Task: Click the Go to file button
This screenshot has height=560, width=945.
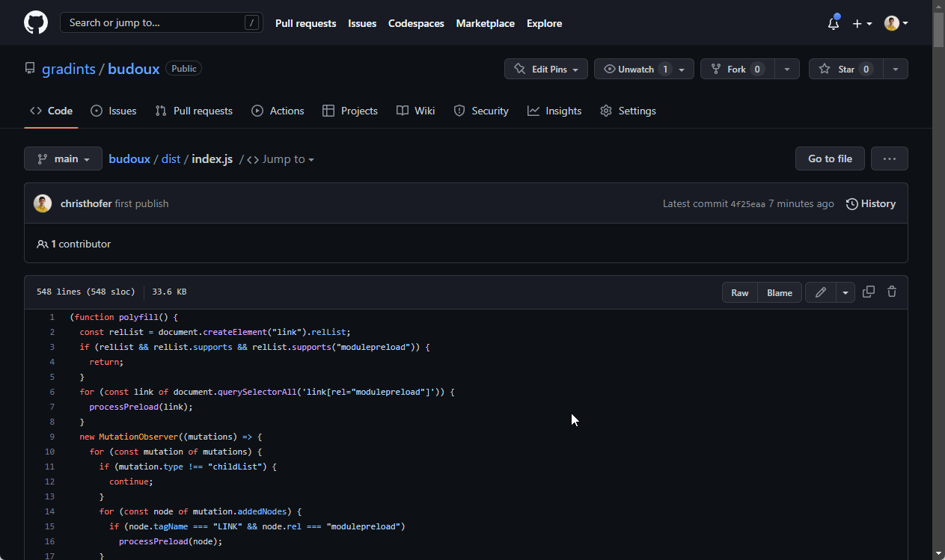Action: (x=830, y=159)
